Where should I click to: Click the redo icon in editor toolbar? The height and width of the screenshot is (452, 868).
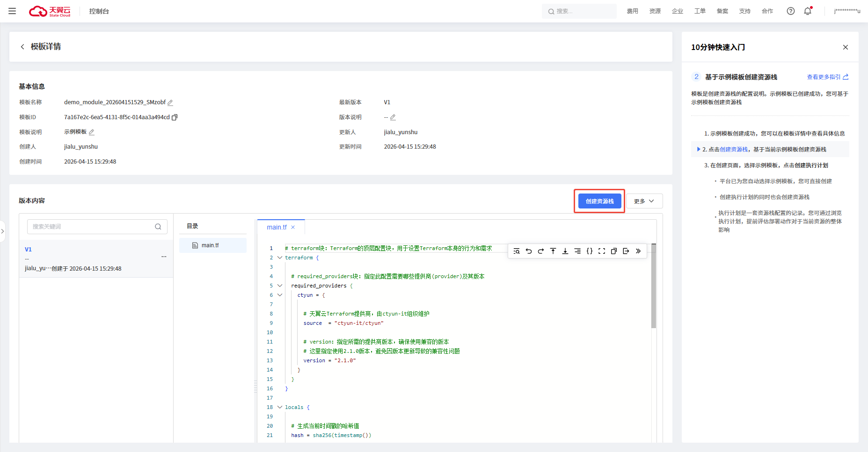pos(541,251)
